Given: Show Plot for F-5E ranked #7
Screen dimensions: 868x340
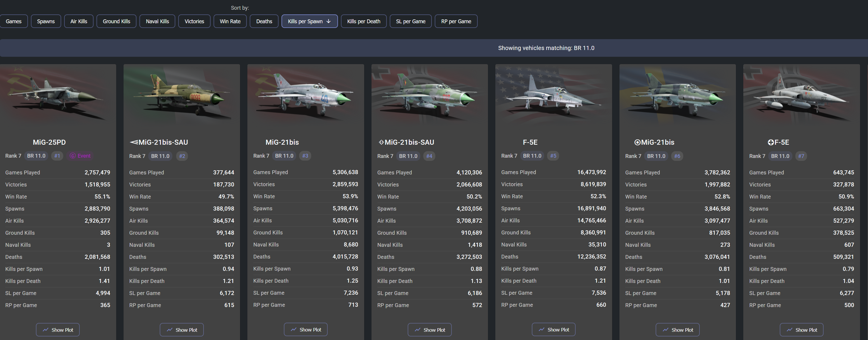Looking at the screenshot, I should coord(802,330).
